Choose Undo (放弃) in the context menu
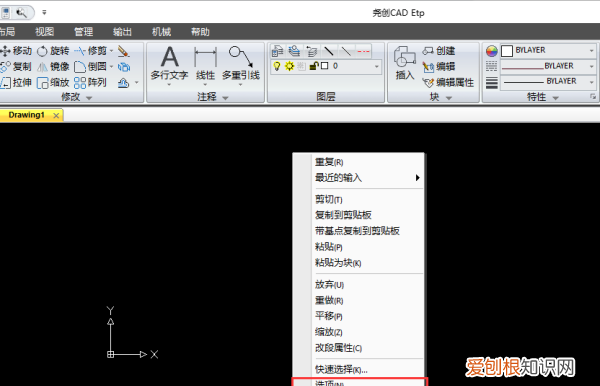600x386 pixels. coord(358,284)
